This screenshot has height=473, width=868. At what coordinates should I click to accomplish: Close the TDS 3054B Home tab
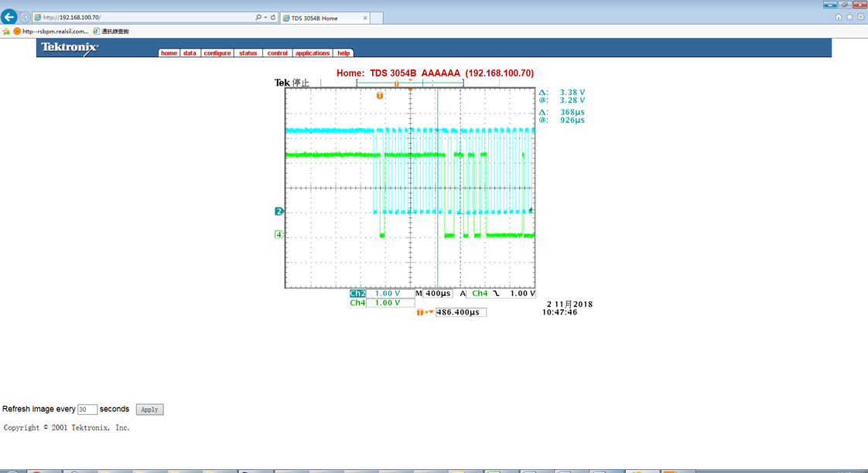365,19
